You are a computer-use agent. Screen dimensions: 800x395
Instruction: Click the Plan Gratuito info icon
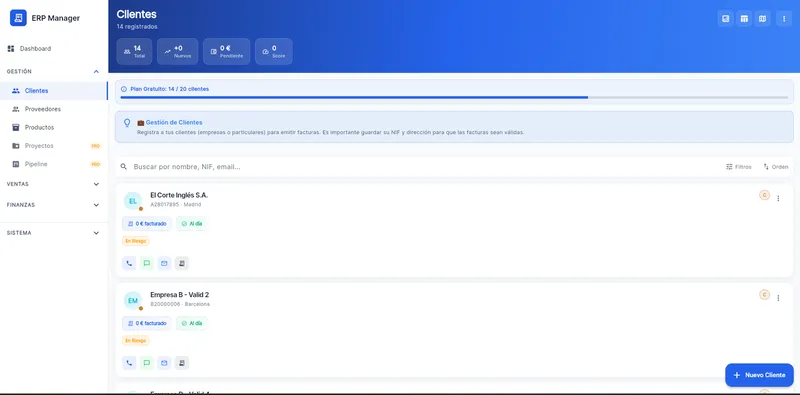pyautogui.click(x=124, y=89)
